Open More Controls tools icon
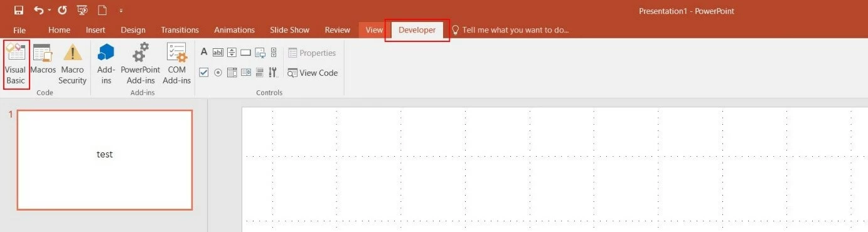 (x=273, y=73)
